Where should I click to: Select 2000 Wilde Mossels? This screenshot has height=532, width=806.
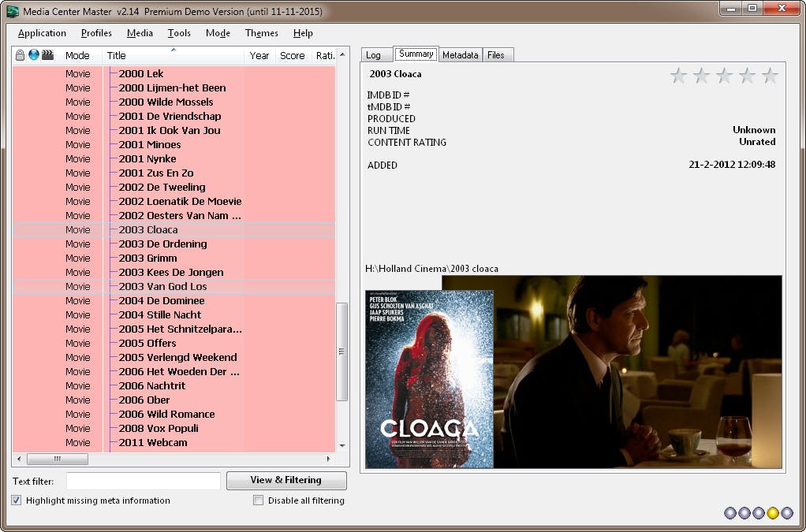pyautogui.click(x=174, y=102)
